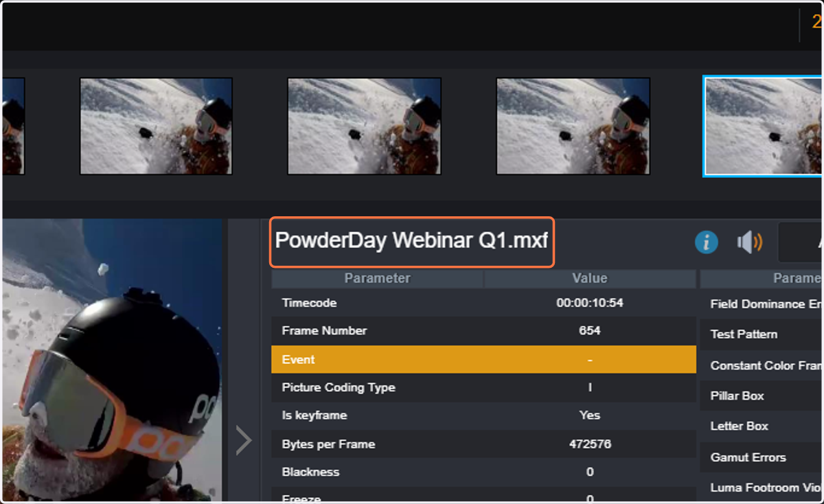The image size is (824, 504).
Task: Select the Blackness parameter row
Action: [x=483, y=472]
